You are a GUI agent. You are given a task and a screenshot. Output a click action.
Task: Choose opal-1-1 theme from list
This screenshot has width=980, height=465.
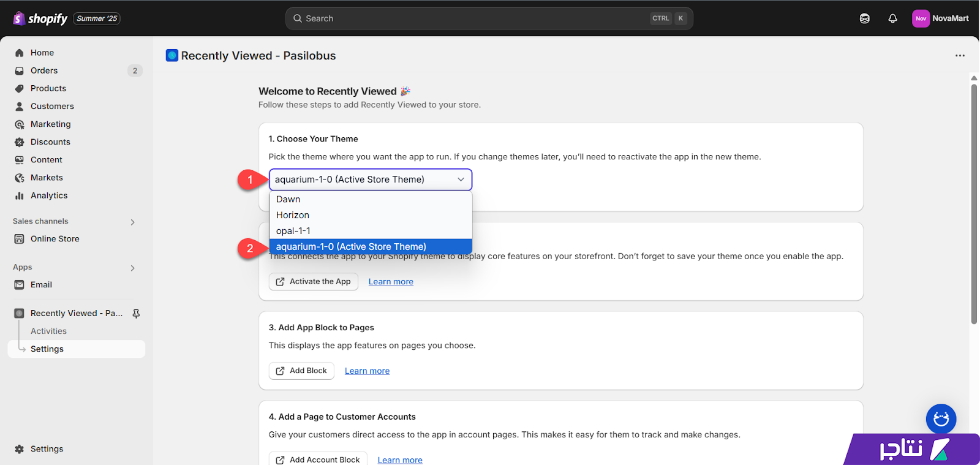click(371, 231)
